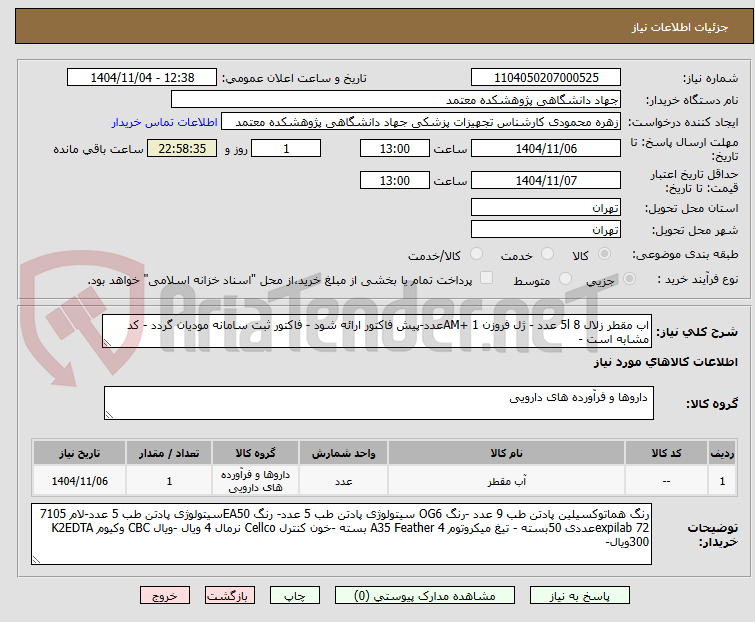The height and width of the screenshot is (622, 755).
Task: Click the آب مقطر item name cell
Action: pyautogui.click(x=507, y=480)
